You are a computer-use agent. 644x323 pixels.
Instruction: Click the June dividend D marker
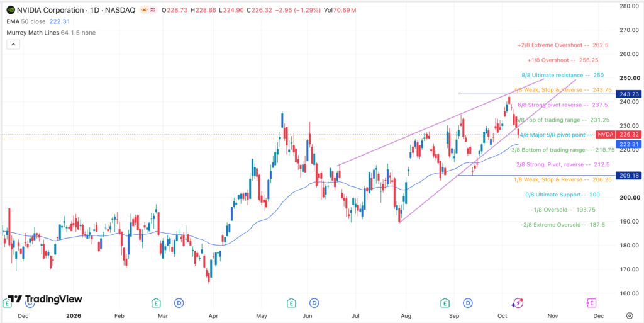[x=314, y=303]
